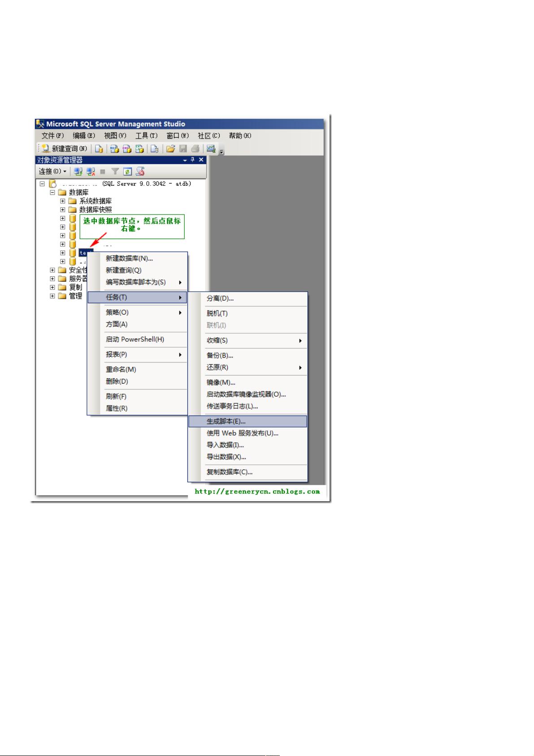Image resolution: width=534 pixels, height=756 pixels.
Task: Click the New Query (新建查询) toolbar button
Action: click(64, 149)
